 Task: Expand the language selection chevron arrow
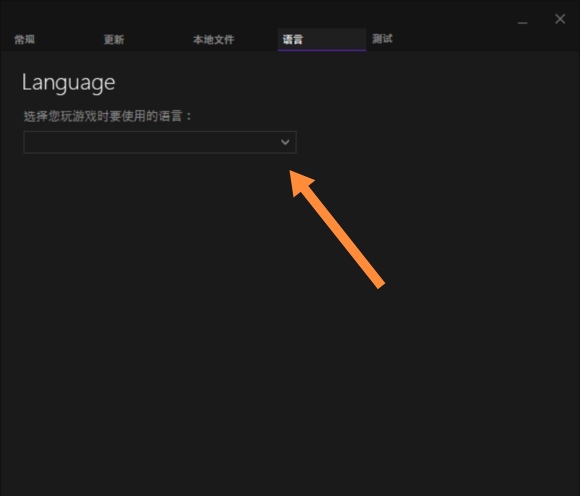point(285,142)
